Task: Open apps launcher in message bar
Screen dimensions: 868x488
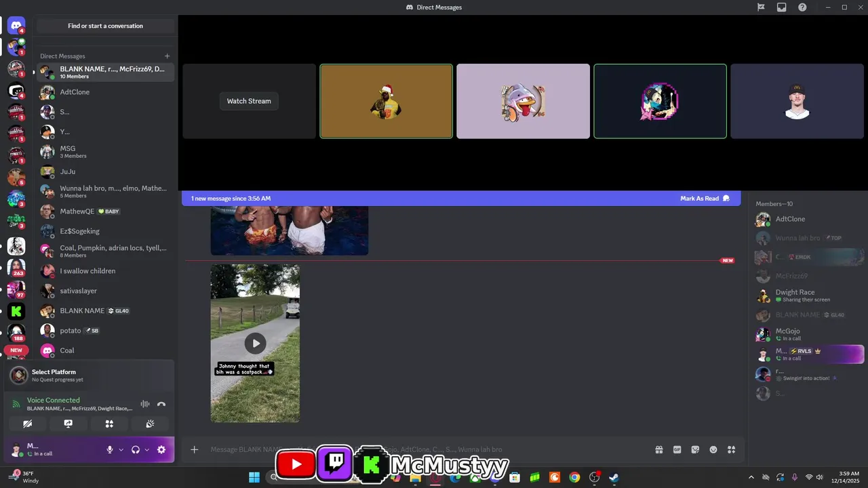Action: [731, 449]
